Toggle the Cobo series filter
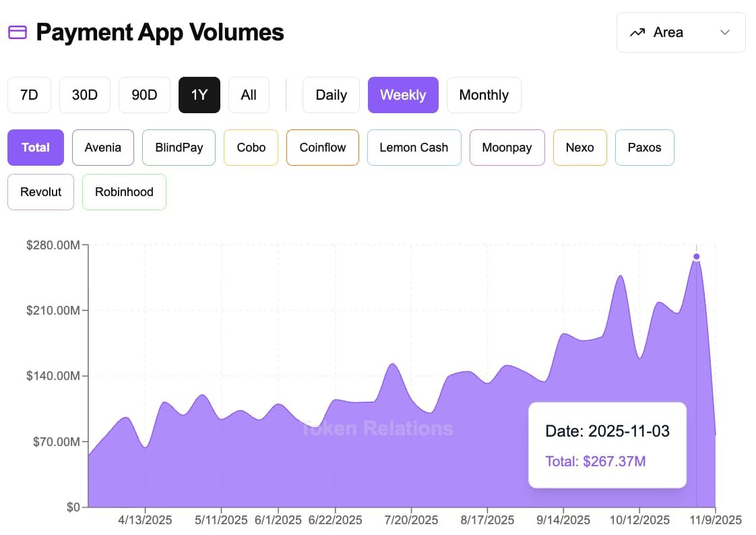This screenshot has height=535, width=756. [x=251, y=148]
